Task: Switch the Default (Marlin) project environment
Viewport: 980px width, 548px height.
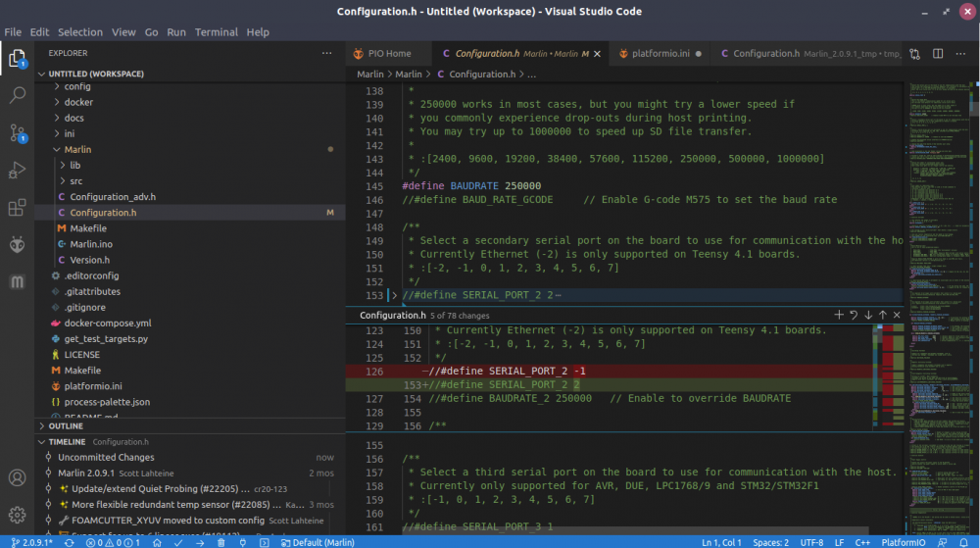Action: [318, 542]
